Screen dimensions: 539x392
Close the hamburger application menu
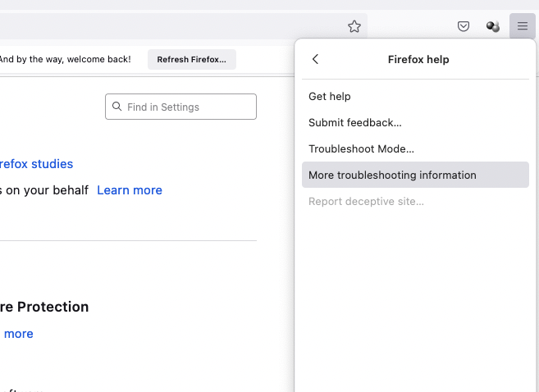tap(522, 26)
